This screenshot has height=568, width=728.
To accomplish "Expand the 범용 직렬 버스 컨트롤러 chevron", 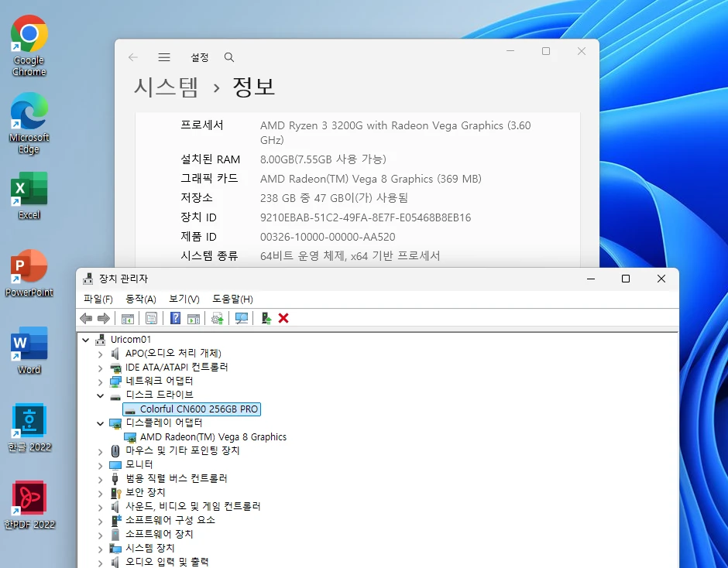I will click(100, 479).
